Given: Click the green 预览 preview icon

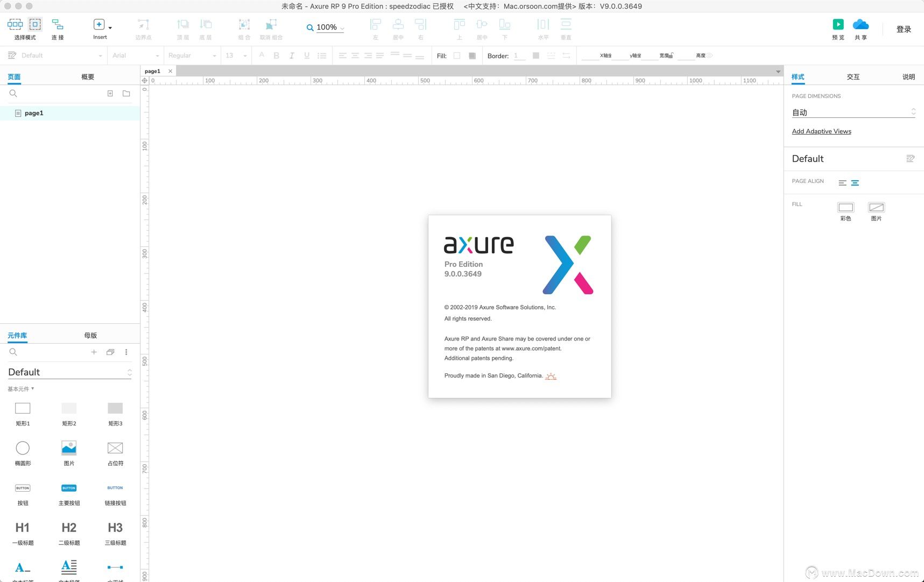Looking at the screenshot, I should 838,24.
